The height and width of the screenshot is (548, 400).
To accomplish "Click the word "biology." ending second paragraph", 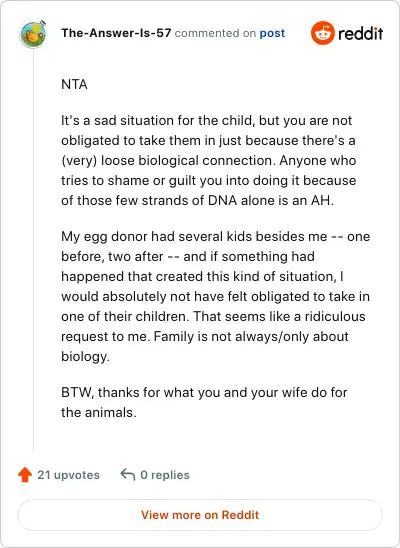I will point(85,356).
